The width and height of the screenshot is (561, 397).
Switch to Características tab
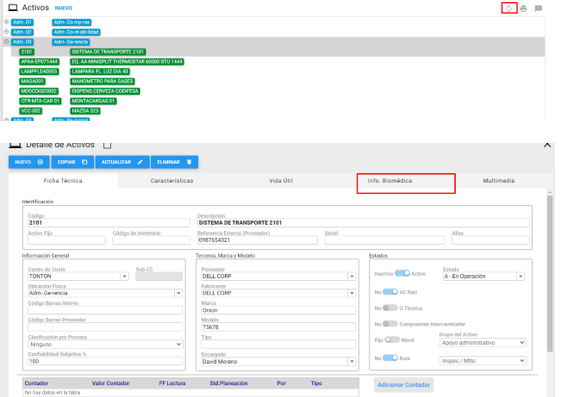(172, 181)
